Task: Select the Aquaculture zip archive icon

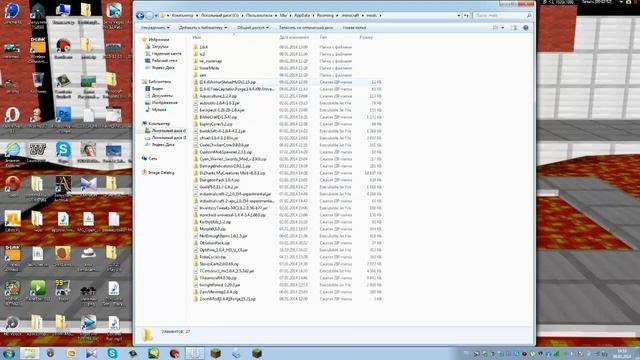Action: pos(196,96)
